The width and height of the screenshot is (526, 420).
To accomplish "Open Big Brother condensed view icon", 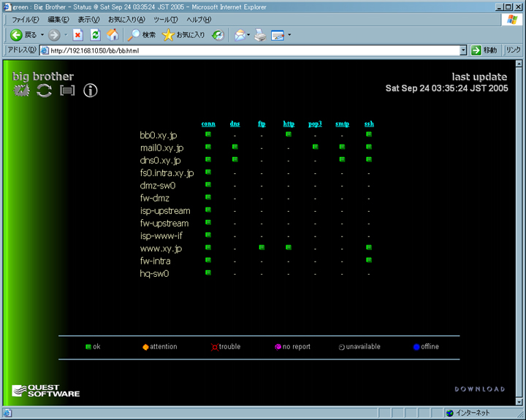I will (67, 91).
